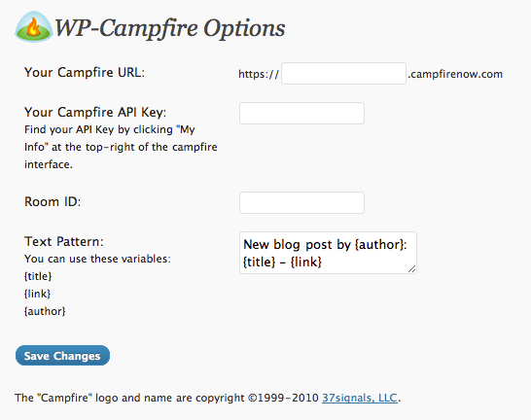Click the "Room ID:" label
The height and width of the screenshot is (420, 531).
[x=53, y=201]
